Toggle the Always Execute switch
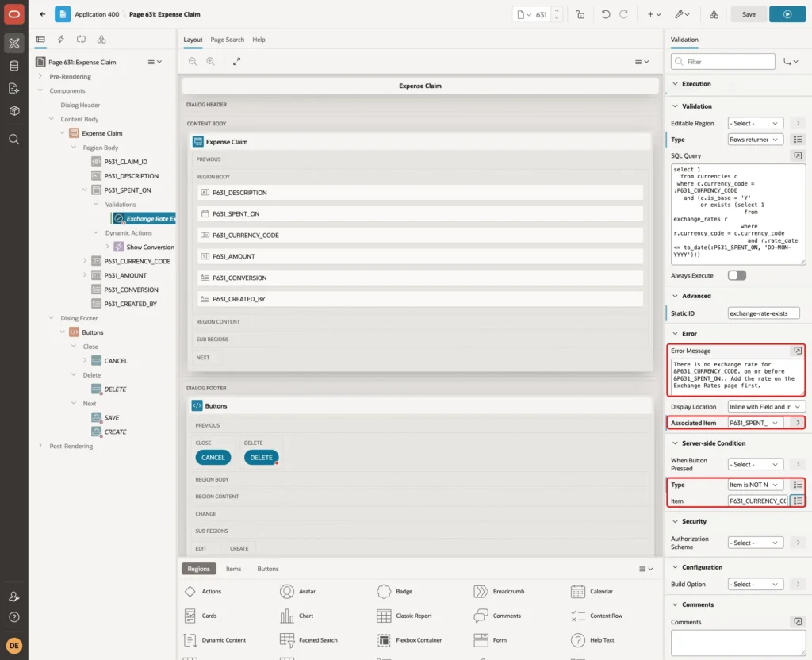The image size is (812, 660). [x=737, y=275]
